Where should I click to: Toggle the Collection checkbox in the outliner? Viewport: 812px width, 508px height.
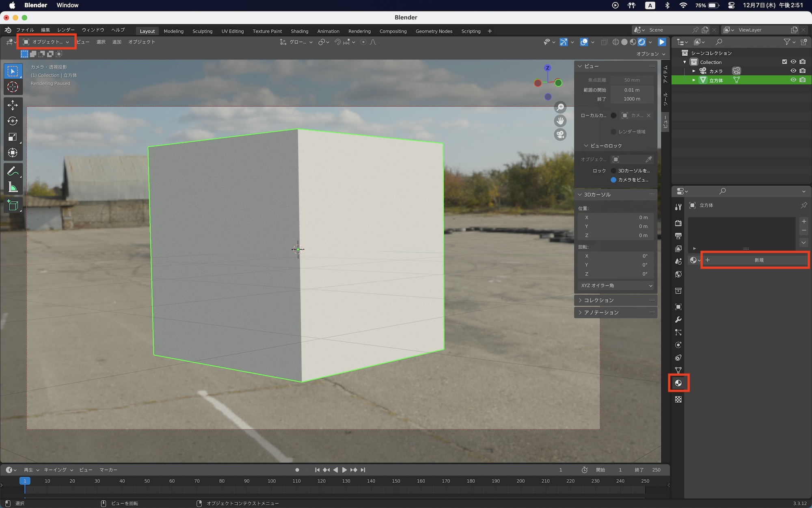point(784,62)
